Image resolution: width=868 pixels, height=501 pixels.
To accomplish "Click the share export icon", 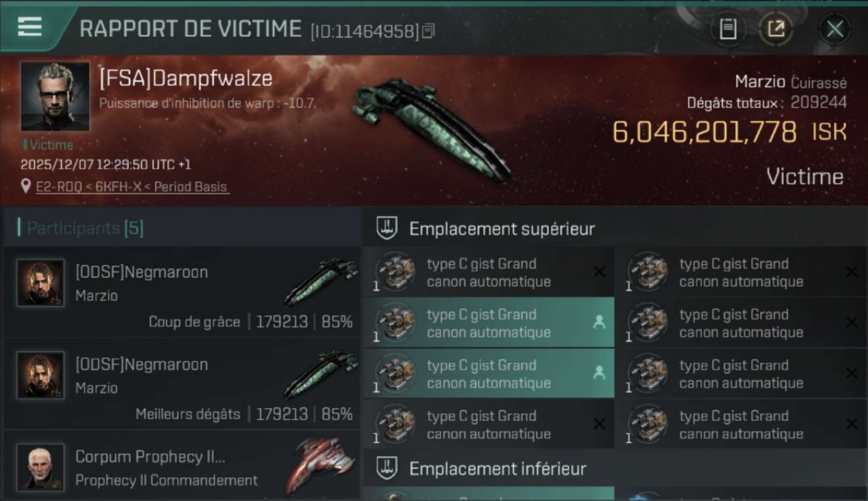I will coord(776,29).
